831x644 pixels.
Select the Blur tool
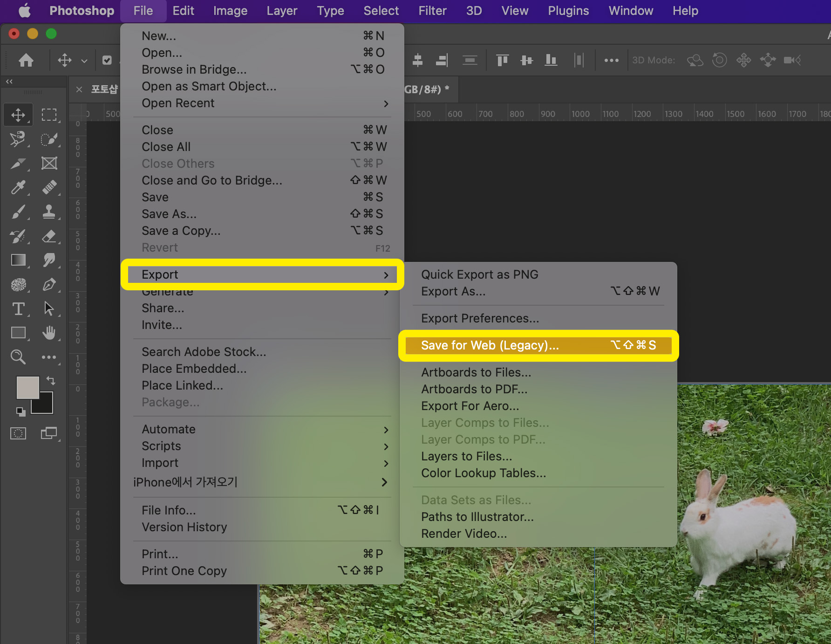18,284
